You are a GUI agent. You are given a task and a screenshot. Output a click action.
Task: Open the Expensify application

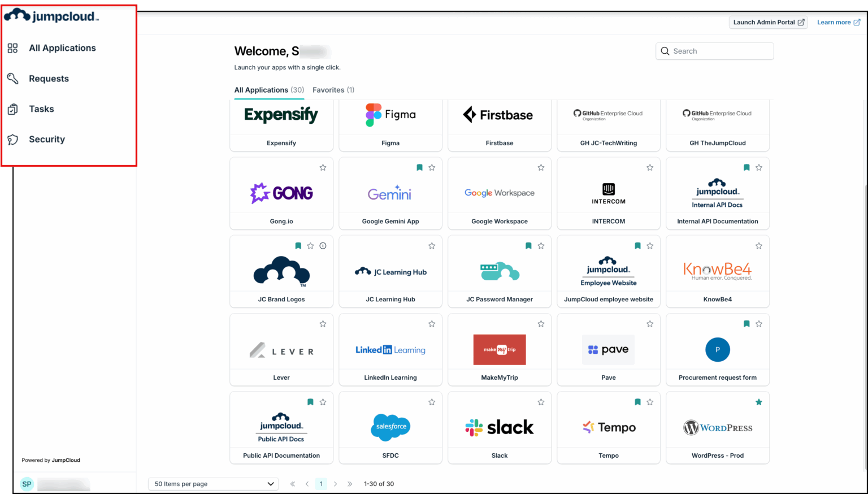[x=281, y=125]
